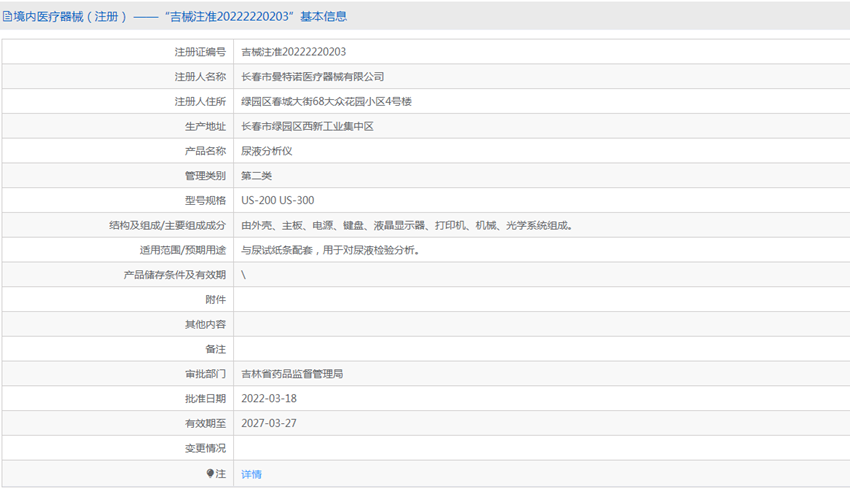Open the 详情 link
The height and width of the screenshot is (488, 850).
(x=251, y=474)
